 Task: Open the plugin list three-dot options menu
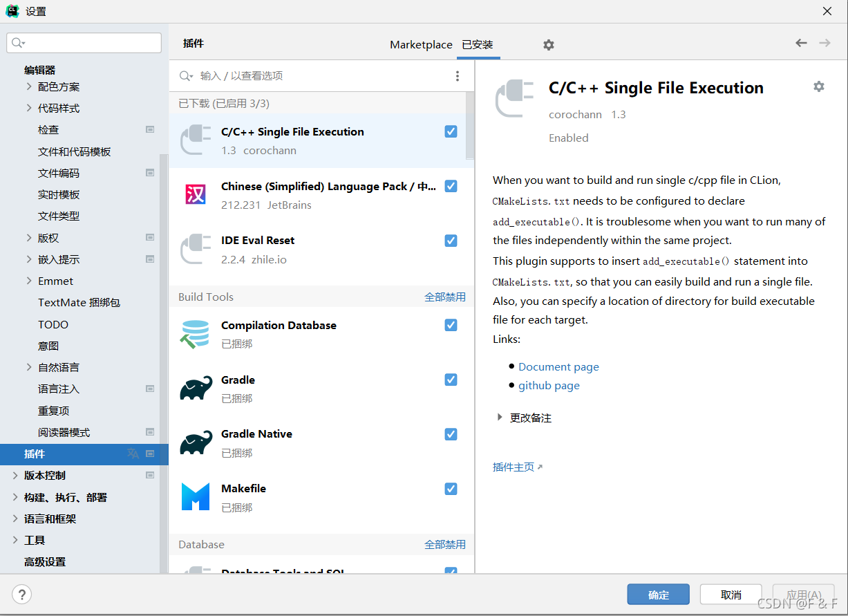click(x=458, y=76)
